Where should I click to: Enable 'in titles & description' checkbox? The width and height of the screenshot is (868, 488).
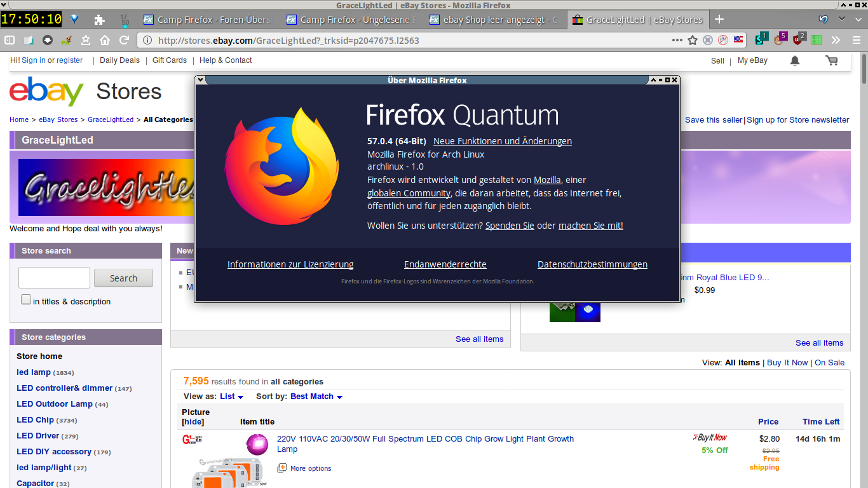tap(26, 299)
